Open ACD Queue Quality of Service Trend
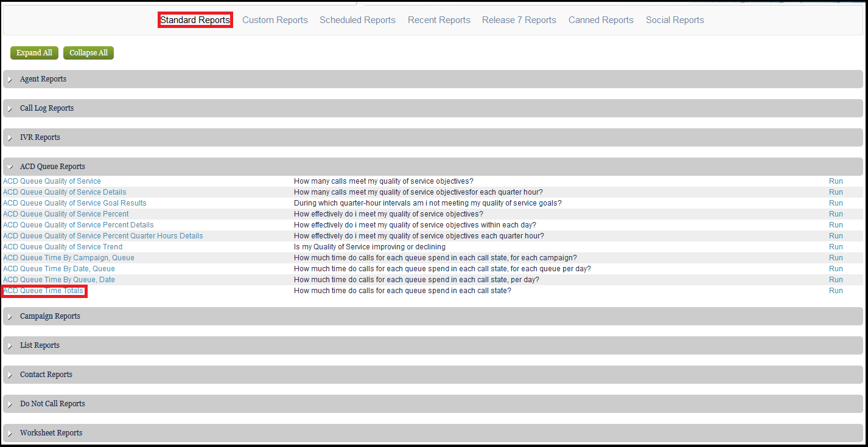This screenshot has height=447, width=868. (x=63, y=247)
